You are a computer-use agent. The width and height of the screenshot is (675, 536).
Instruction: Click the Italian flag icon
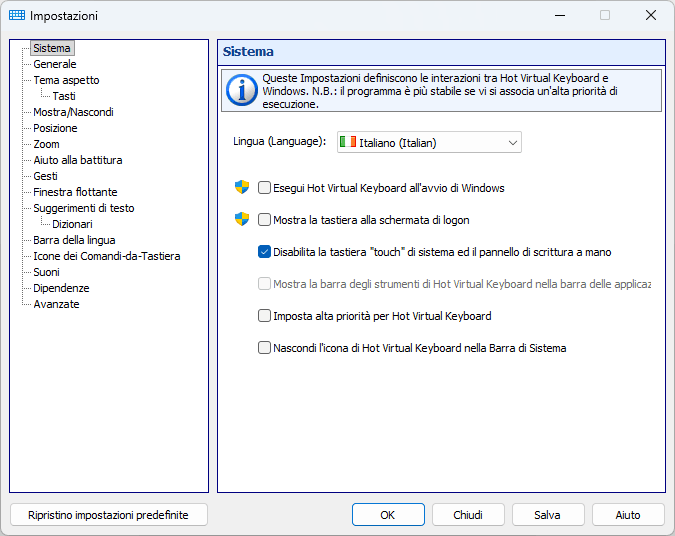coord(347,142)
